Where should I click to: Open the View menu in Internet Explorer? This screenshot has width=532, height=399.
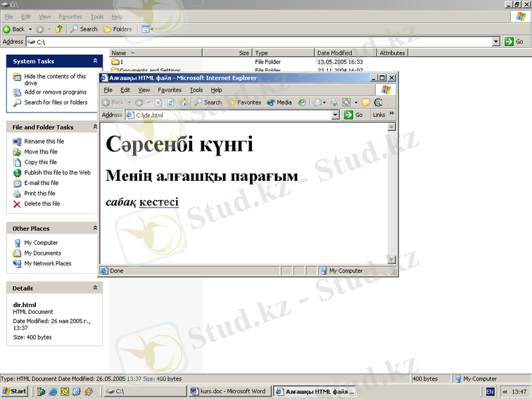[144, 90]
